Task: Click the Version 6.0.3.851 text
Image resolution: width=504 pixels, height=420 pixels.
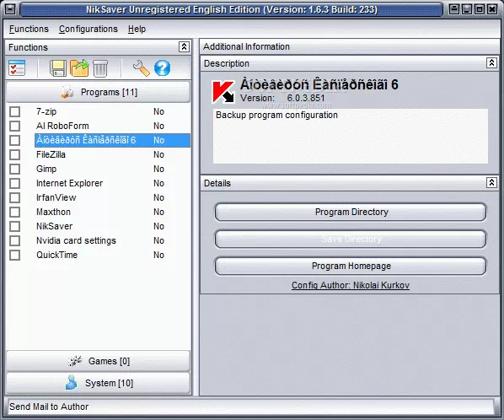Action: tap(282, 98)
